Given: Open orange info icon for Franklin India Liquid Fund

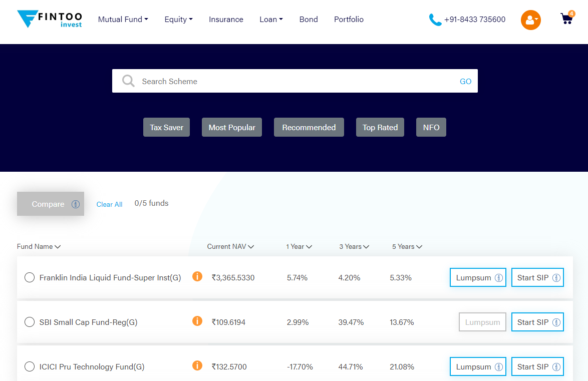Looking at the screenshot, I should point(197,276).
